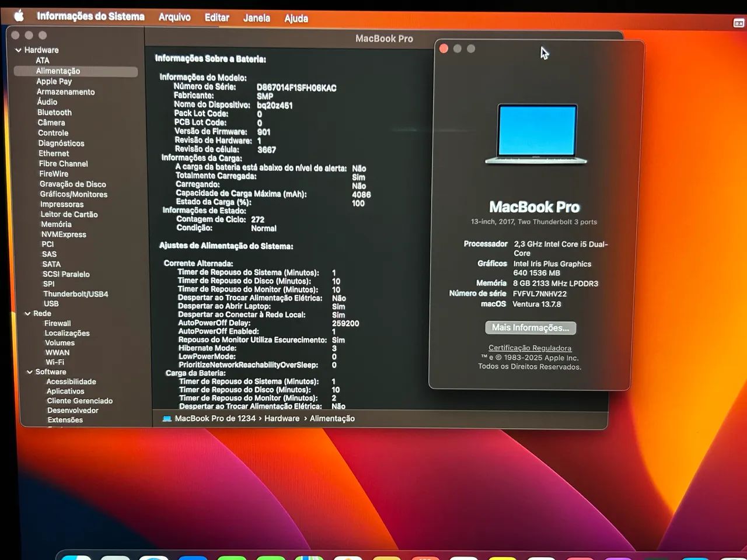This screenshot has width=747, height=560.
Task: Open the Certificação Reguladora link
Action: point(530,348)
